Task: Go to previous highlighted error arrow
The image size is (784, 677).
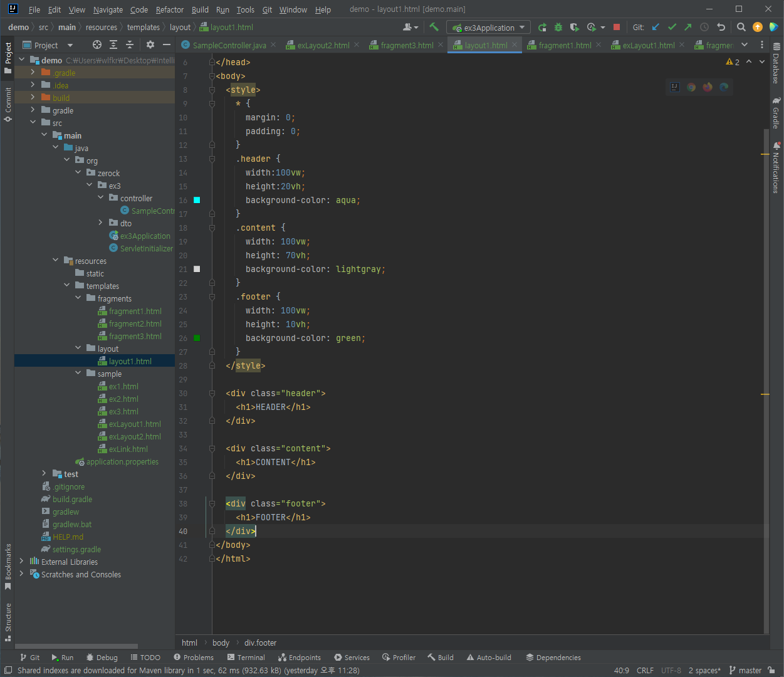Action: click(749, 61)
